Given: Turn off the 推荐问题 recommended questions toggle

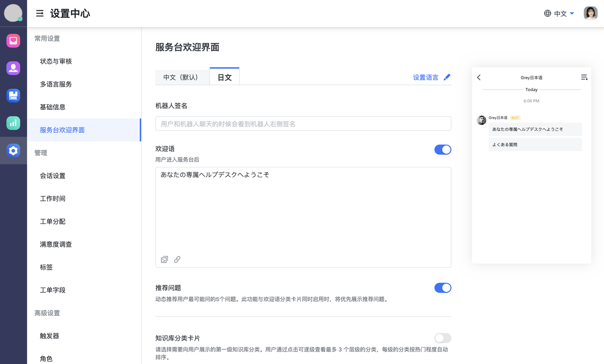Looking at the screenshot, I should (x=443, y=288).
